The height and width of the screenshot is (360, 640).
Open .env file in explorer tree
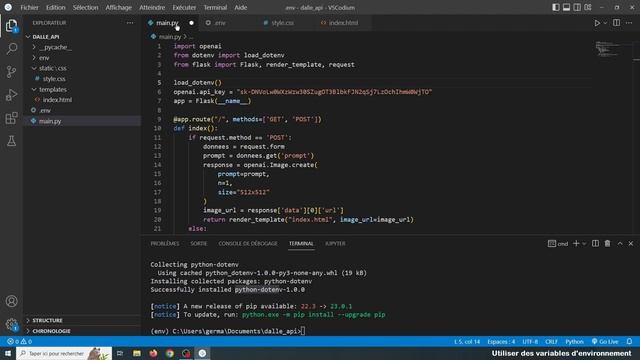coord(45,111)
